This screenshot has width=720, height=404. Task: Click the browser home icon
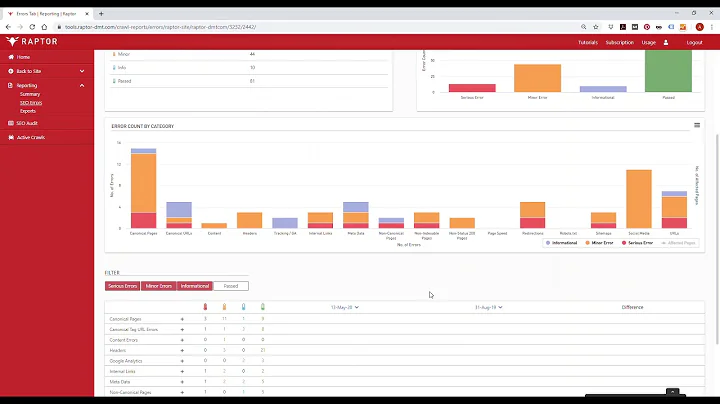[44, 27]
